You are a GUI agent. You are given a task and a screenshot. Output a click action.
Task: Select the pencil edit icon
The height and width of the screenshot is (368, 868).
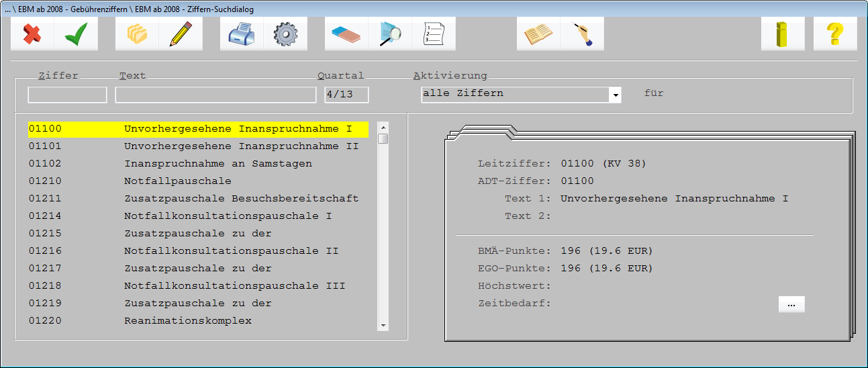[x=181, y=34]
